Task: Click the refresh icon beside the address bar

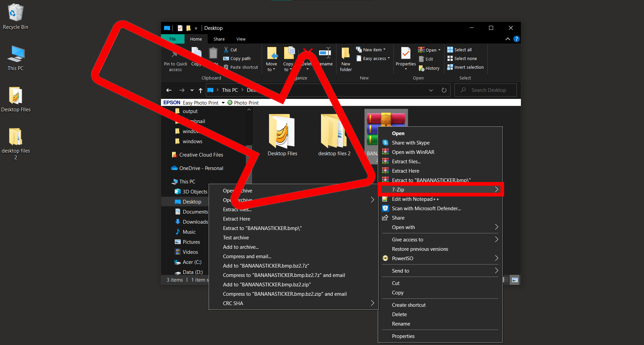Action: (x=444, y=90)
